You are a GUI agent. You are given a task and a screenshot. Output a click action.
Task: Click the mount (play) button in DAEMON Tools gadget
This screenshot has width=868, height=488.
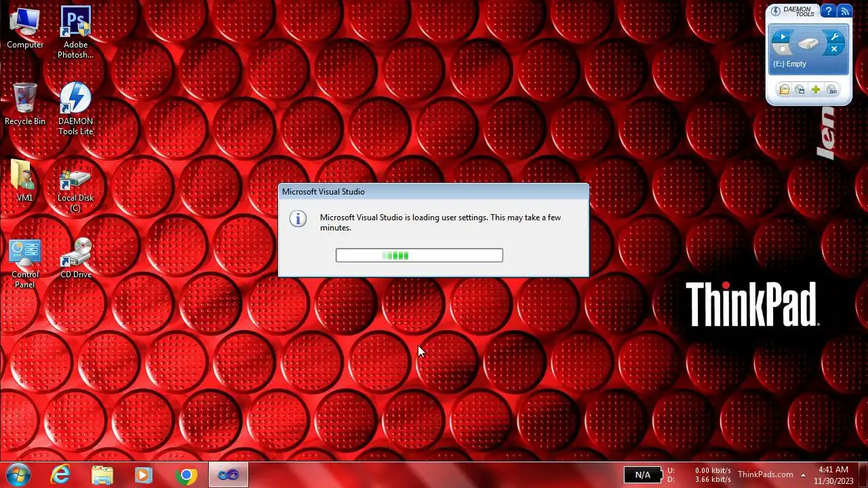click(x=783, y=37)
